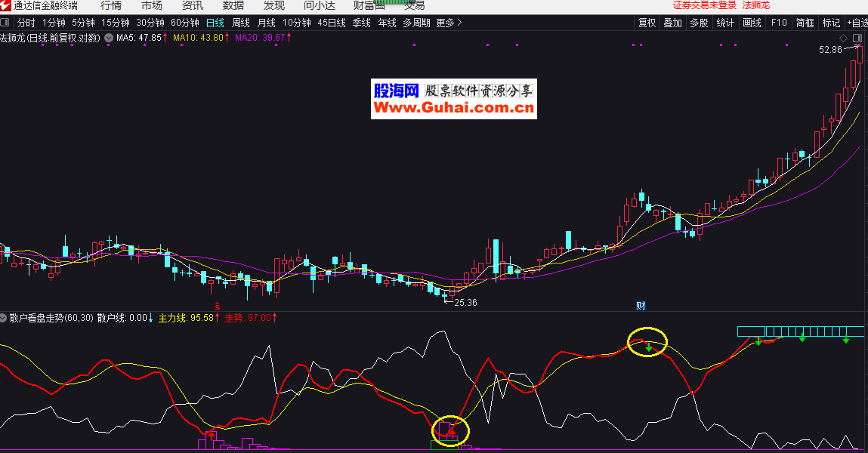Click the red S signal marker
Image resolution: width=868 pixels, height=453 pixels.
click(218, 307)
